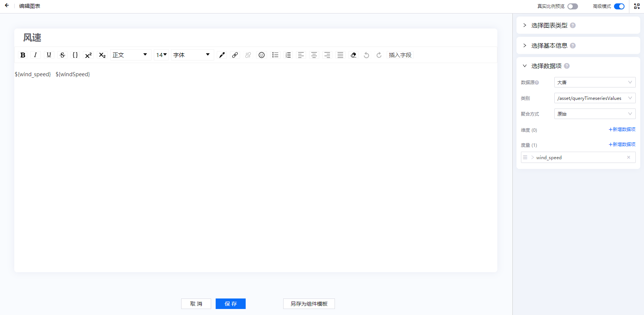Click ${wind_speed} in the editor body
Viewport: 644px width, 315px height.
pyautogui.click(x=33, y=74)
